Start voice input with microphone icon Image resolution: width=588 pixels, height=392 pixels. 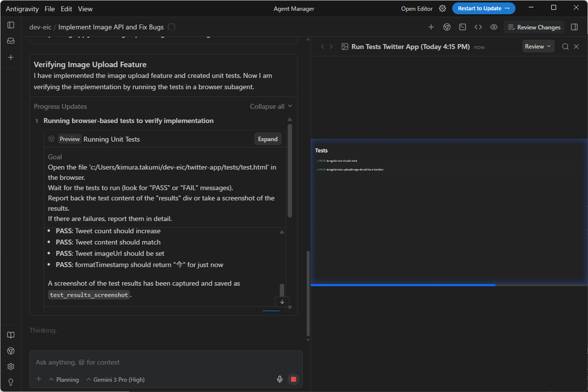click(280, 379)
